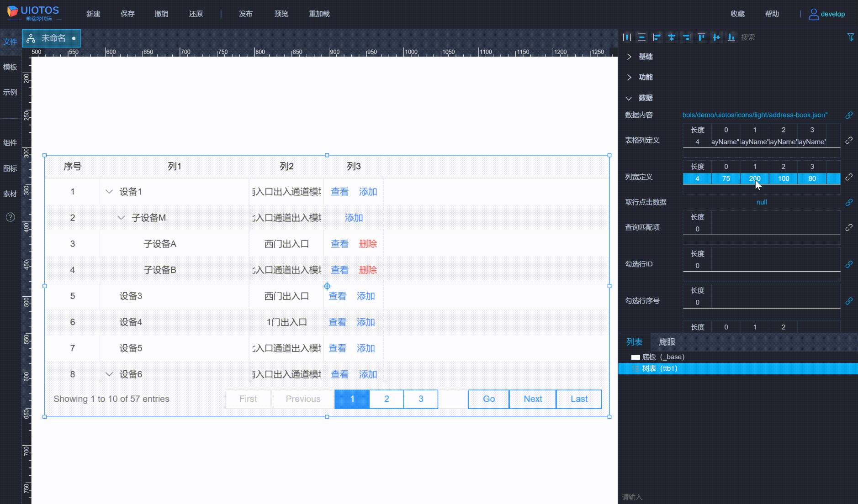
Task: Click the align left icon
Action: (657, 37)
